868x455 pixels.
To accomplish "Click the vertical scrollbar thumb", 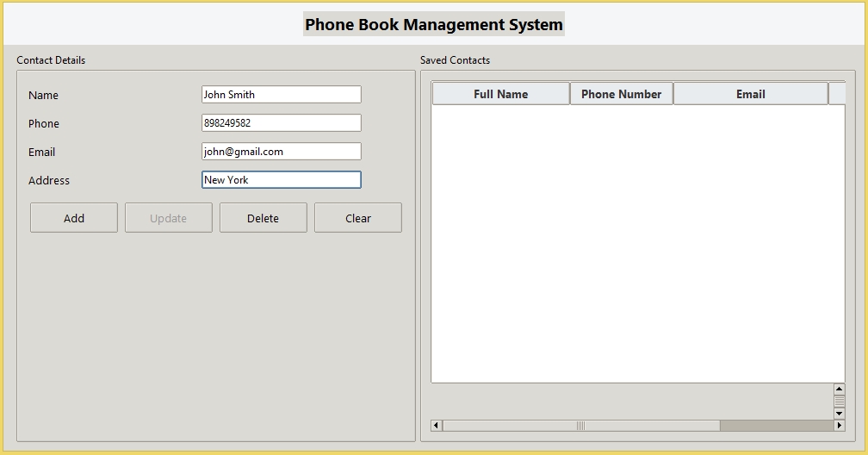I will tap(840, 402).
